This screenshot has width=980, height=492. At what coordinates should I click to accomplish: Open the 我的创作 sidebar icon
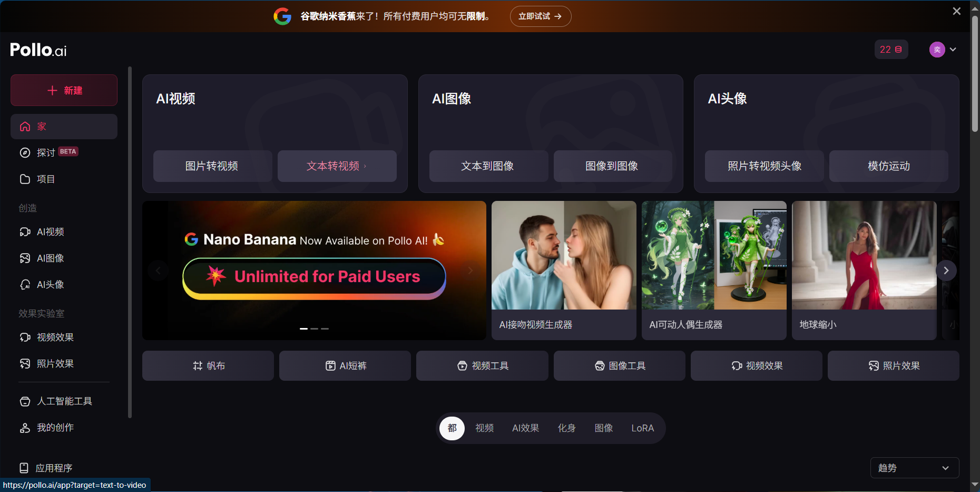coord(25,428)
